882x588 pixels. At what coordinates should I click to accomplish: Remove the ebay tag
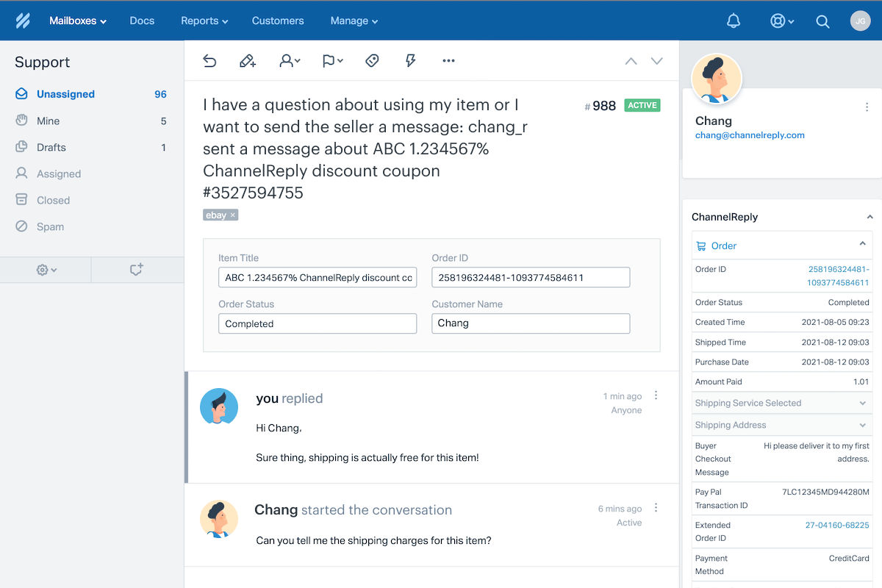[233, 215]
